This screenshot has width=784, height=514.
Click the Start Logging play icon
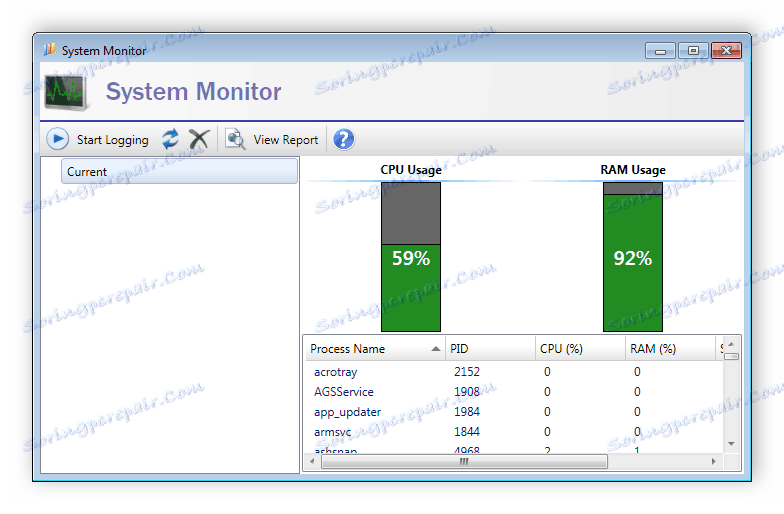[x=58, y=139]
